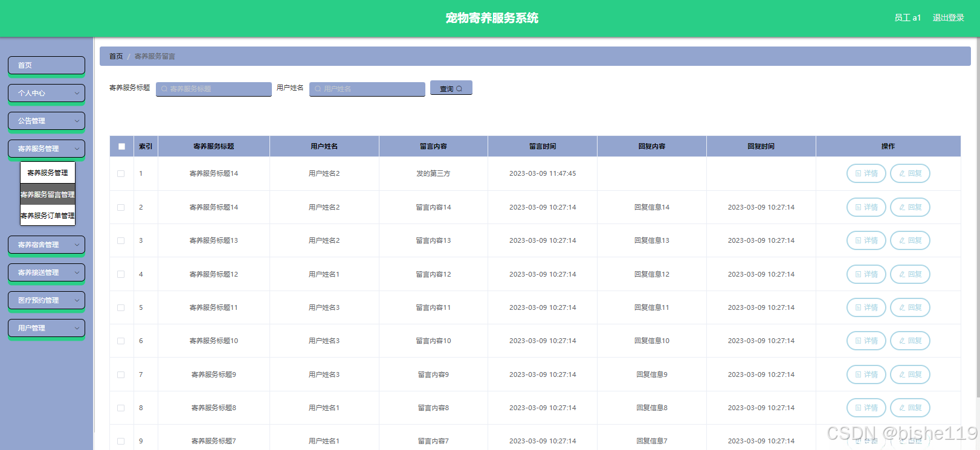
Task: Click 回复 button for row 1
Action: (x=910, y=173)
